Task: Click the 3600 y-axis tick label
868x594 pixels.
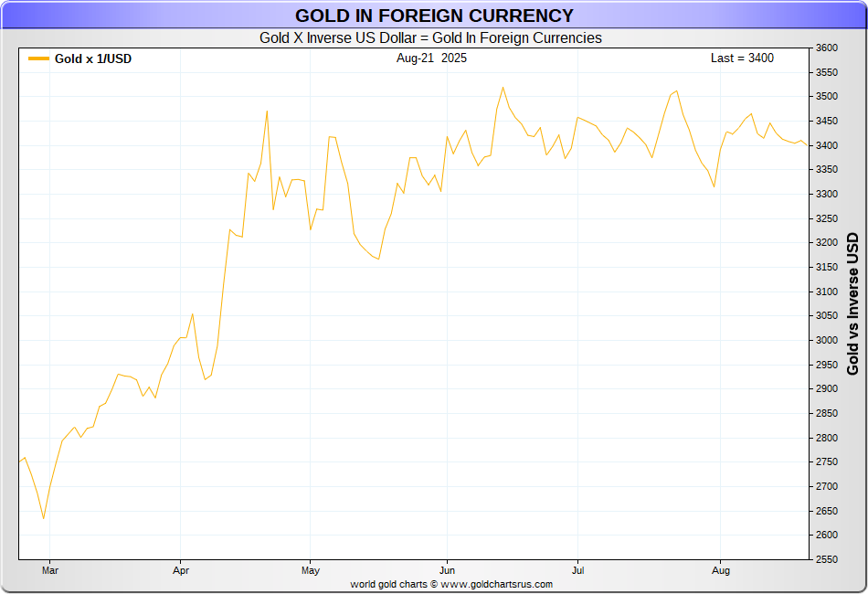Action: [827, 48]
